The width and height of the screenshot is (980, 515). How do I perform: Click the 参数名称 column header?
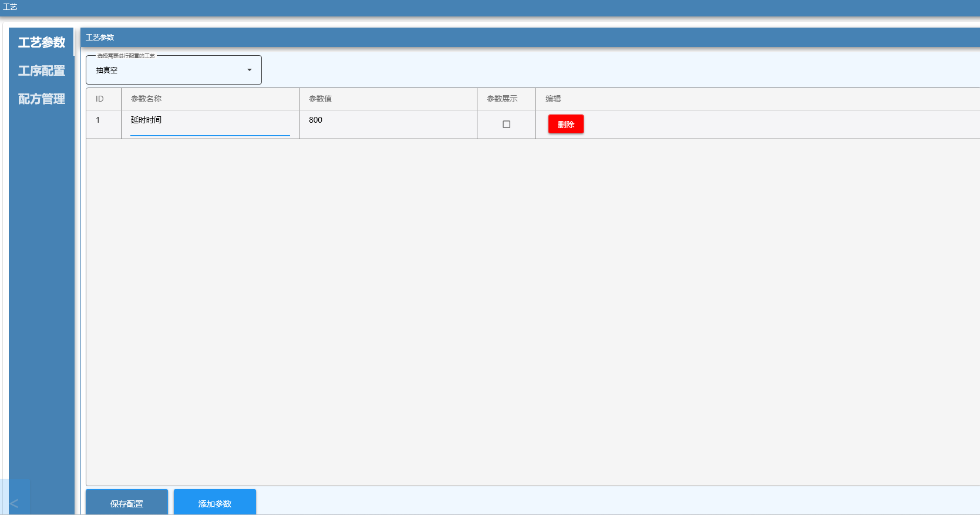click(x=210, y=99)
